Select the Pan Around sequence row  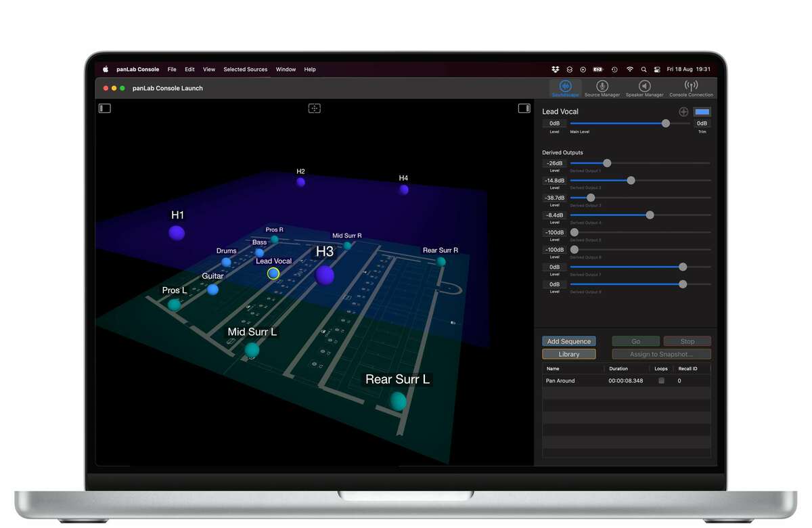(x=575, y=381)
